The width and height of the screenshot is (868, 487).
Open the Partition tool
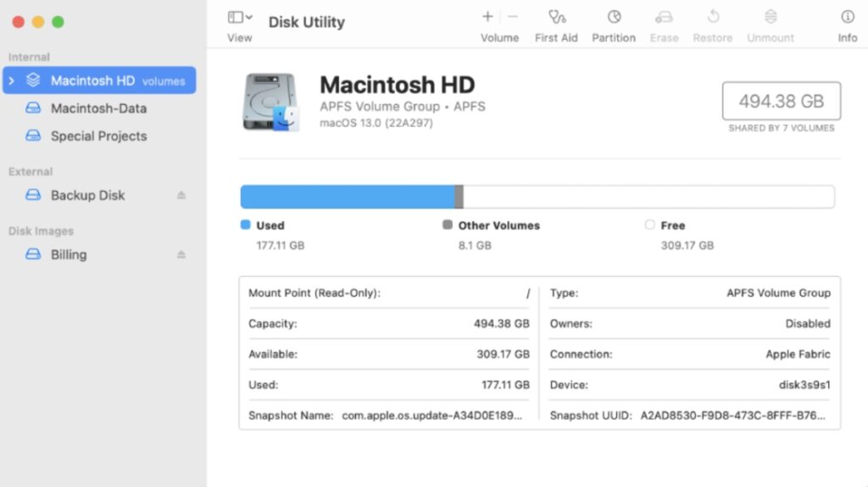[x=614, y=17]
